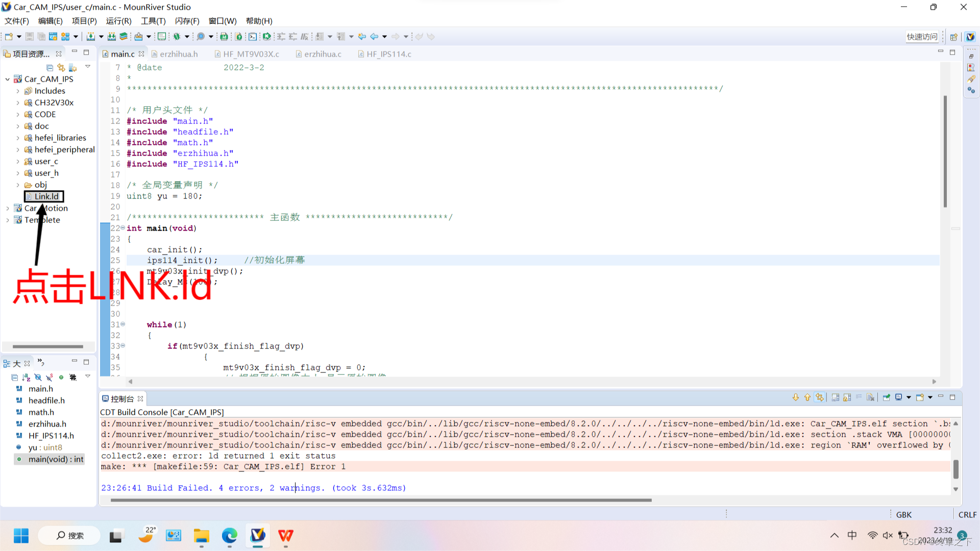Screen dimensions: 980x551
Task: Expand the user_c folder
Action: [18, 162]
